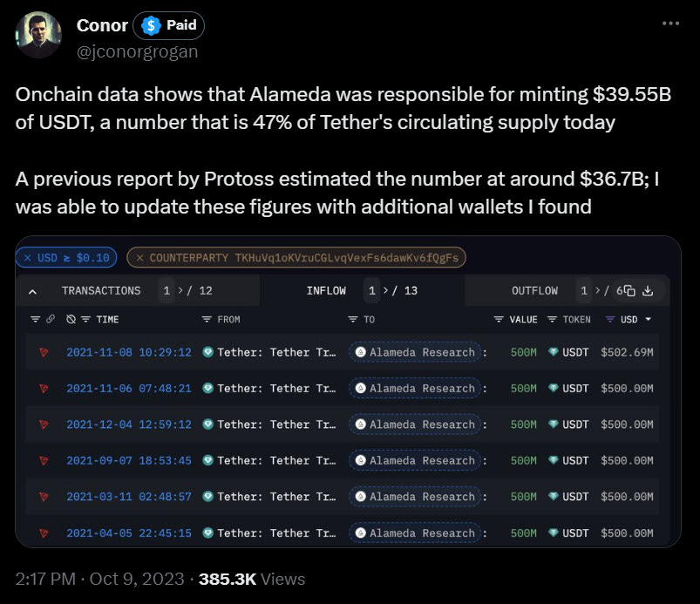
Task: Click the download icon in table header
Action: click(x=648, y=291)
